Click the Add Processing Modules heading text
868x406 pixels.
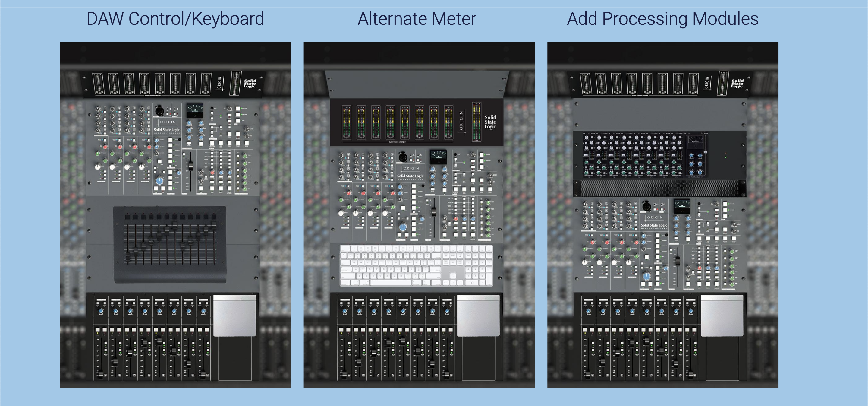662,19
